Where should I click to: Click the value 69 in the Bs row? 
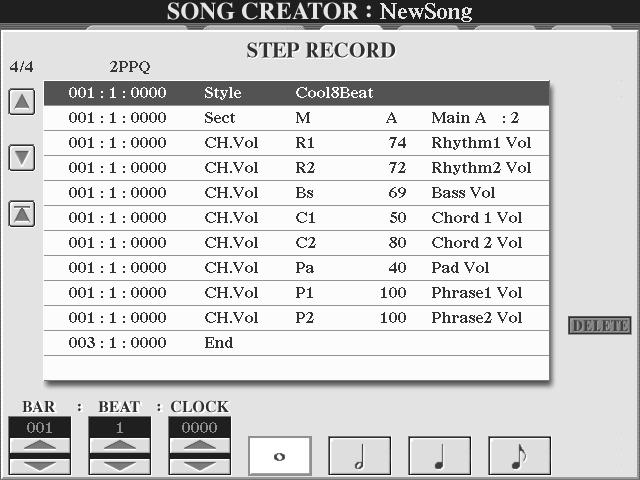pos(397,193)
